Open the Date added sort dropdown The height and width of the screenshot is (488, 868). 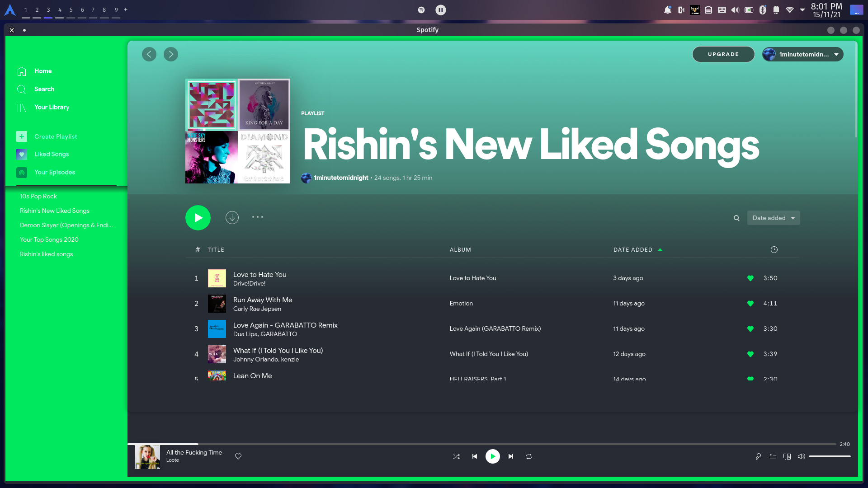[774, 218]
